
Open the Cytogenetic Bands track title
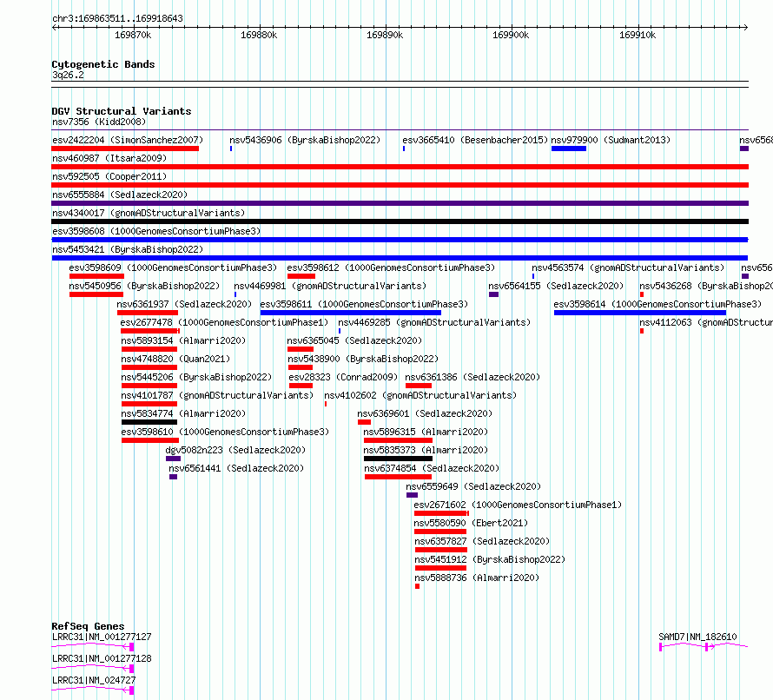click(103, 64)
